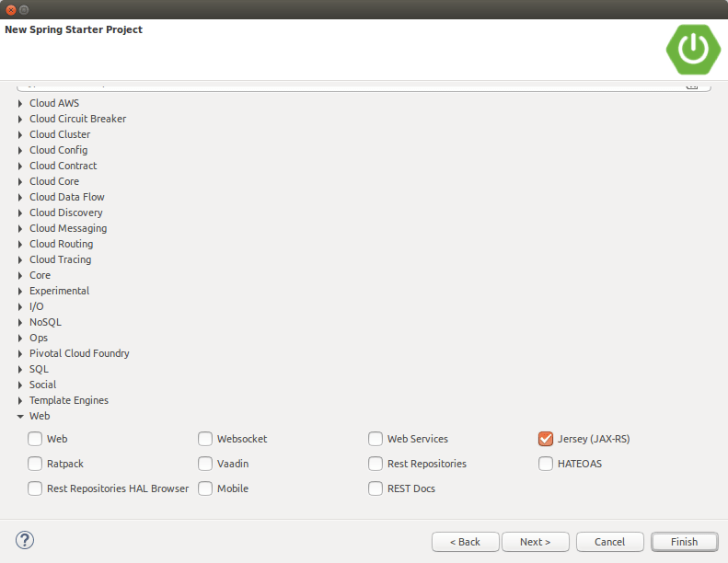This screenshot has width=728, height=563.
Task: Expand the Cloud AWS category
Action: (20, 104)
